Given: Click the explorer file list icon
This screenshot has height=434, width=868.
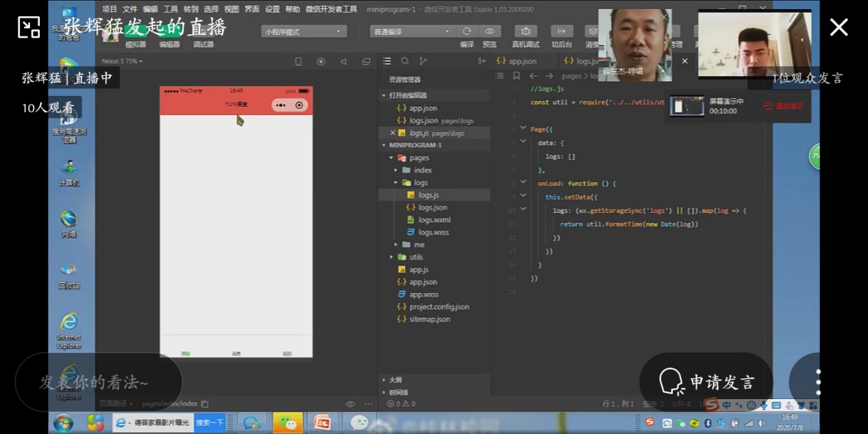Looking at the screenshot, I should tap(387, 61).
